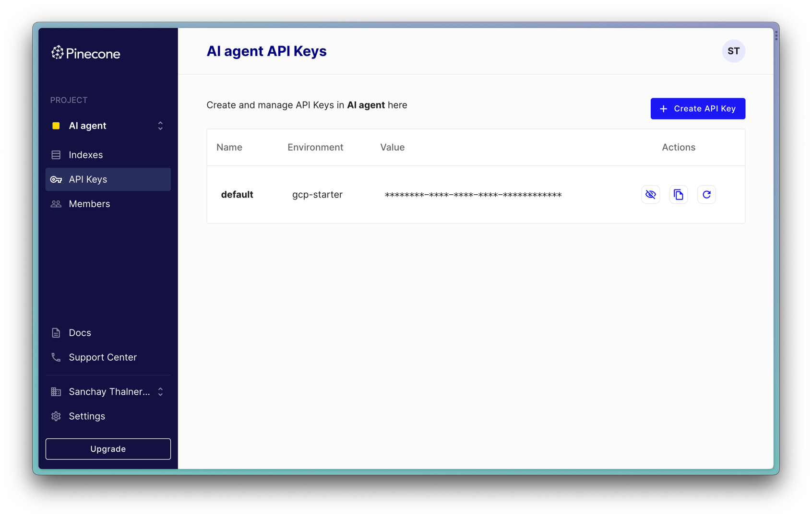Open the Sanchay Thalner organization switcher
The height and width of the screenshot is (518, 812).
tap(108, 392)
